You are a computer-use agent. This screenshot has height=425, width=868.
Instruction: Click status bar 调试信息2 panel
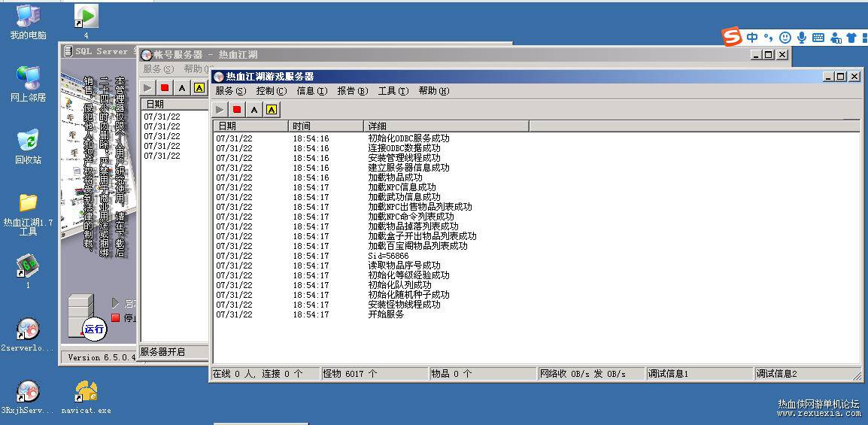pyautogui.click(x=808, y=374)
